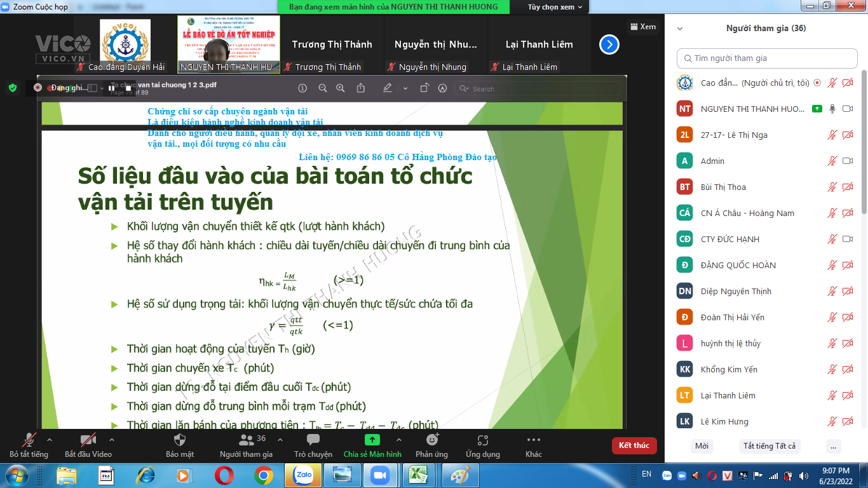
Task: Stop the recording in the Đang ghi bar
Action: click(x=128, y=88)
